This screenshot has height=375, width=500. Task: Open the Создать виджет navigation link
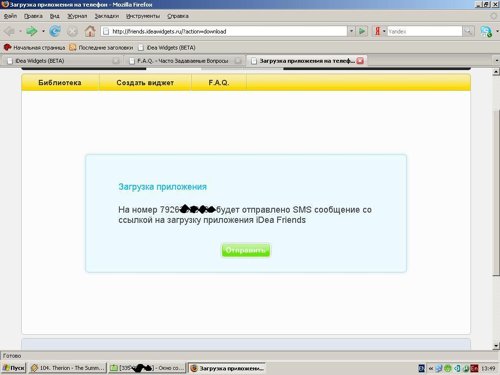click(145, 83)
